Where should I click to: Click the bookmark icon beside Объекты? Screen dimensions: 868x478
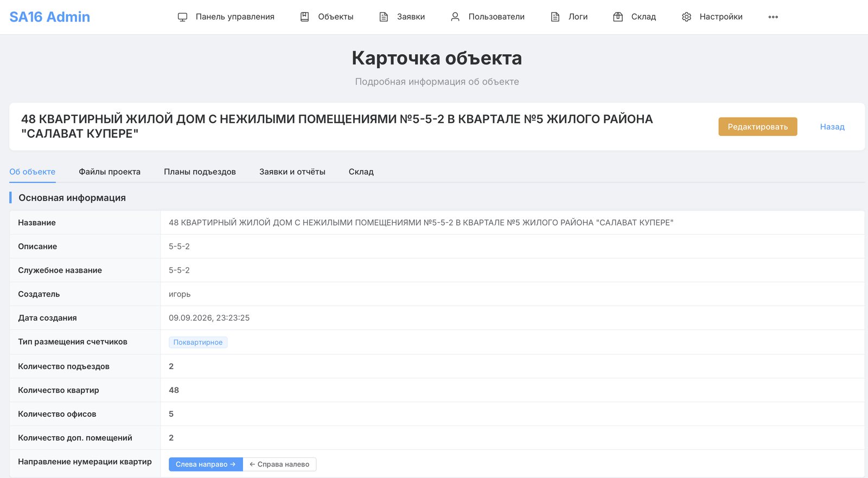click(x=305, y=17)
